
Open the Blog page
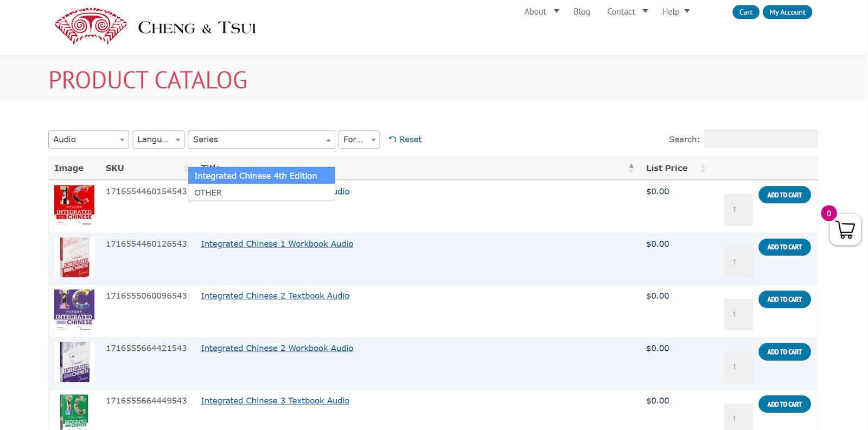[582, 11]
